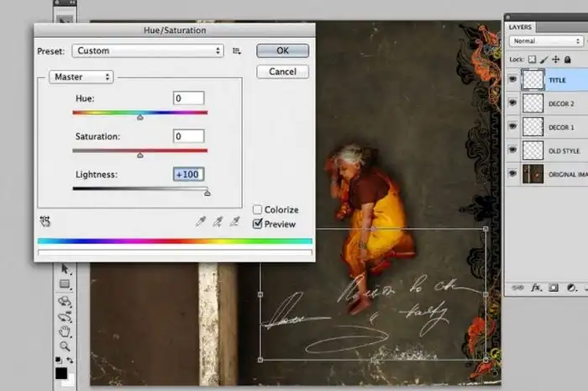Select the 3D Camera Orbit tool
Viewport: 588px width, 391px height.
(x=65, y=318)
